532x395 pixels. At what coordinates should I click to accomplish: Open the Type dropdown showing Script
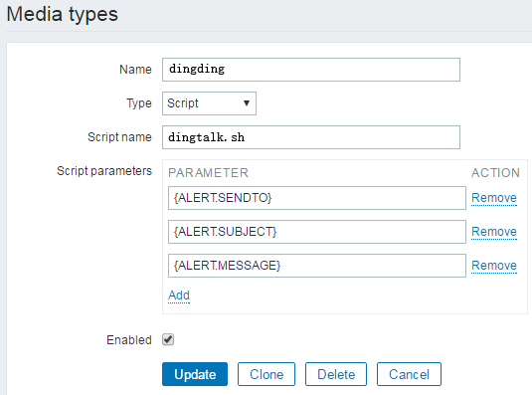[x=209, y=103]
